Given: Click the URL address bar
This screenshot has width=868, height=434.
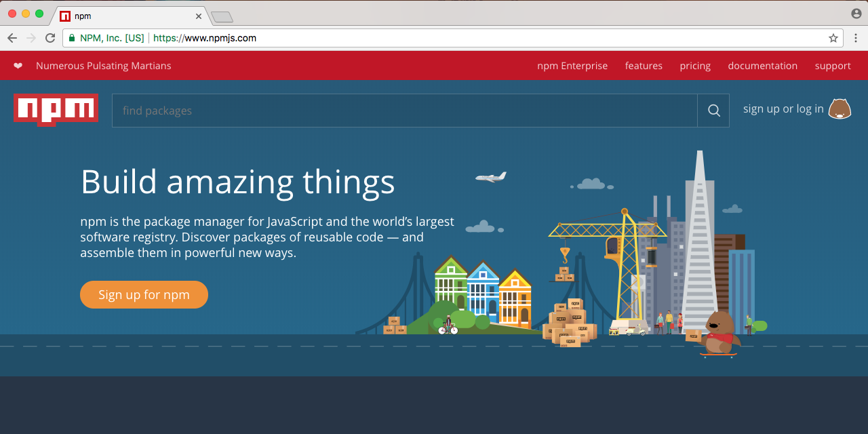Looking at the screenshot, I should pyautogui.click(x=453, y=38).
